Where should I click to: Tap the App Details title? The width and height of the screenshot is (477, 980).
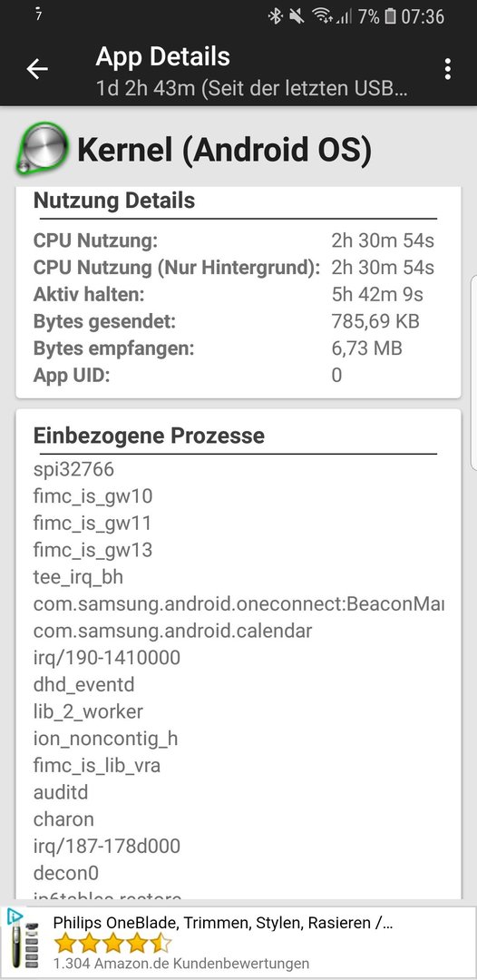point(163,57)
